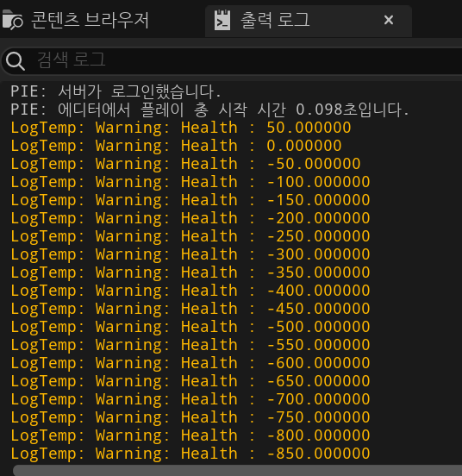462x476 pixels.
Task: Select the log line Health : -500.000000
Action: click(190, 327)
